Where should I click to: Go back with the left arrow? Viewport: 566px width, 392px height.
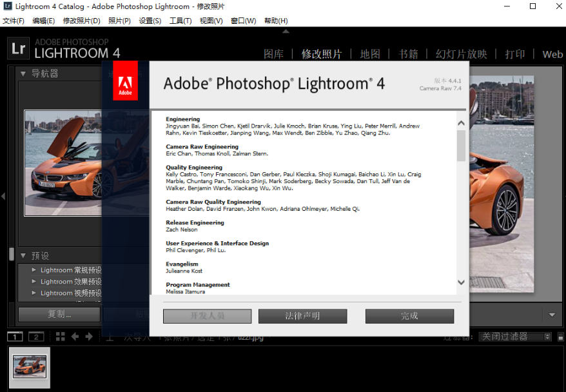[75, 337]
